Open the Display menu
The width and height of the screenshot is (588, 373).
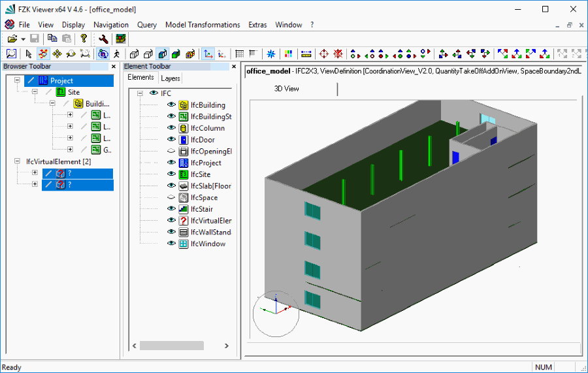[73, 25]
